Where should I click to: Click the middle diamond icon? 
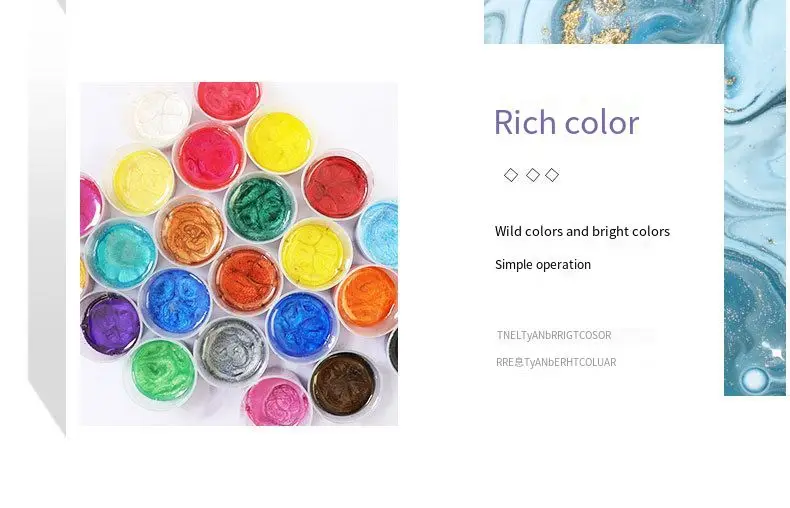tap(533, 175)
